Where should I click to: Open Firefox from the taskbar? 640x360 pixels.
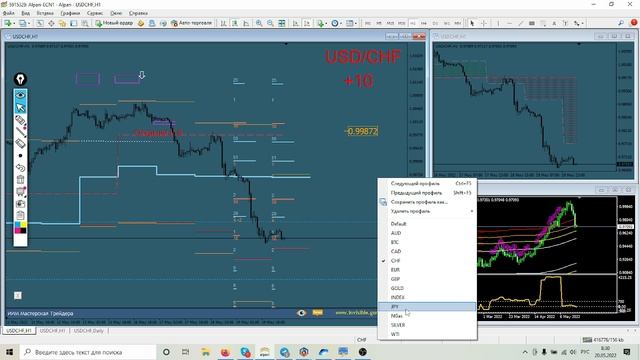point(225,352)
